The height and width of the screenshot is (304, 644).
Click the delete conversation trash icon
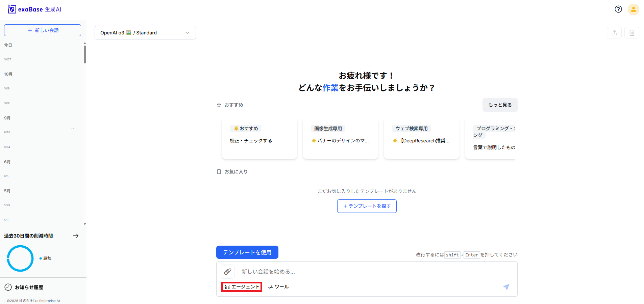pyautogui.click(x=631, y=33)
